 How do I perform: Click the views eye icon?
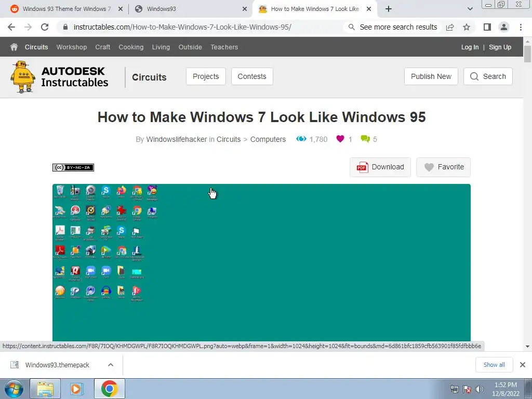(301, 139)
